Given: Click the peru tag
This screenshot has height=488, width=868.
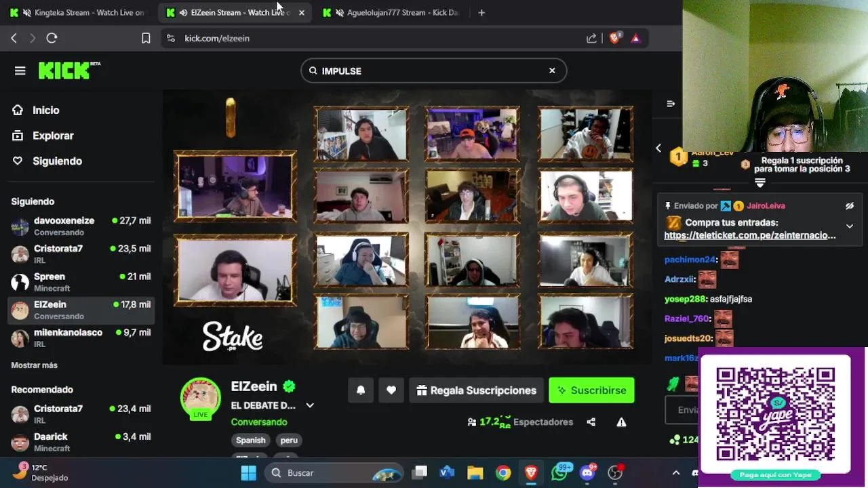Looking at the screenshot, I should pos(289,440).
